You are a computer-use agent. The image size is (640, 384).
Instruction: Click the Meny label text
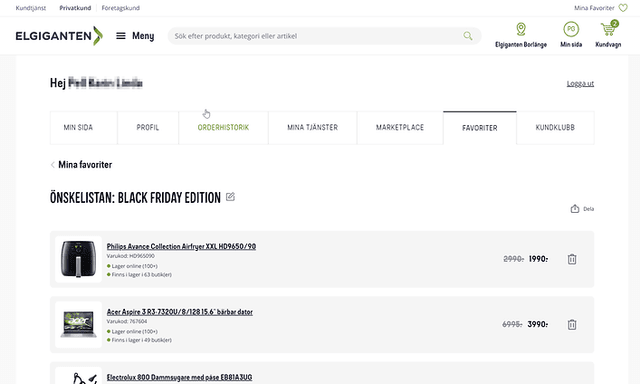pyautogui.click(x=143, y=36)
